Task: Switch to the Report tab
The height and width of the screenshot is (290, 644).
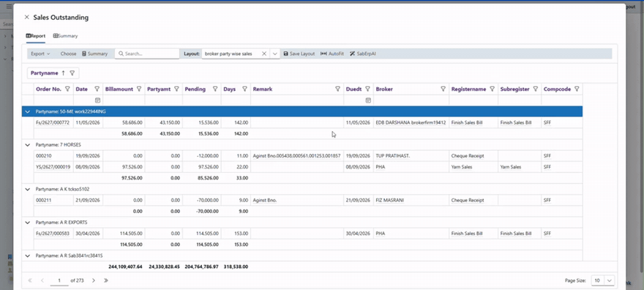Action: 35,36
